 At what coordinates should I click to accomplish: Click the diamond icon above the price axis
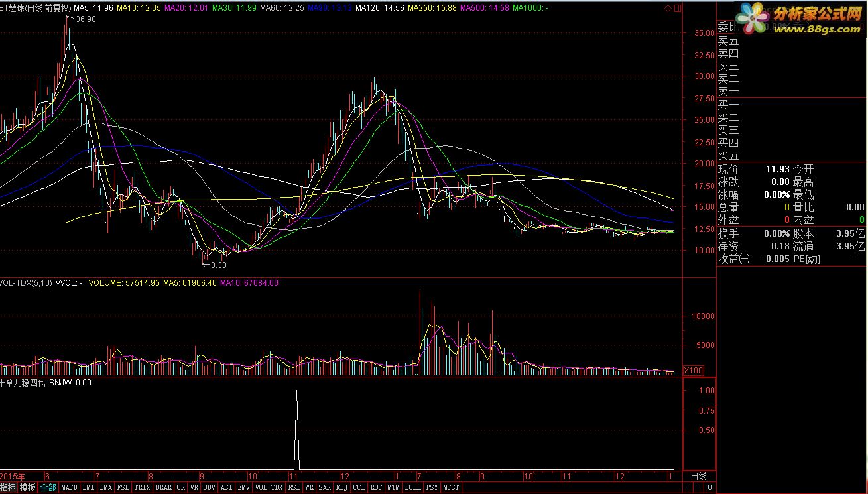667,8
